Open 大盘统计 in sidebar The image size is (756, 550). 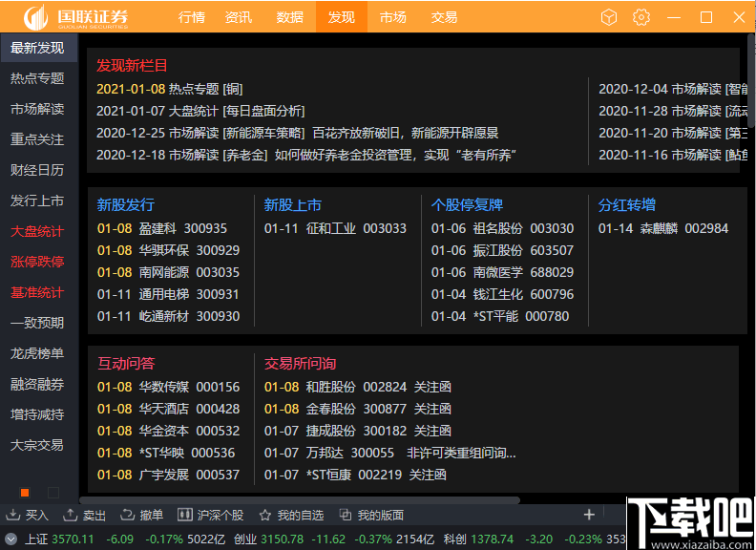37,231
